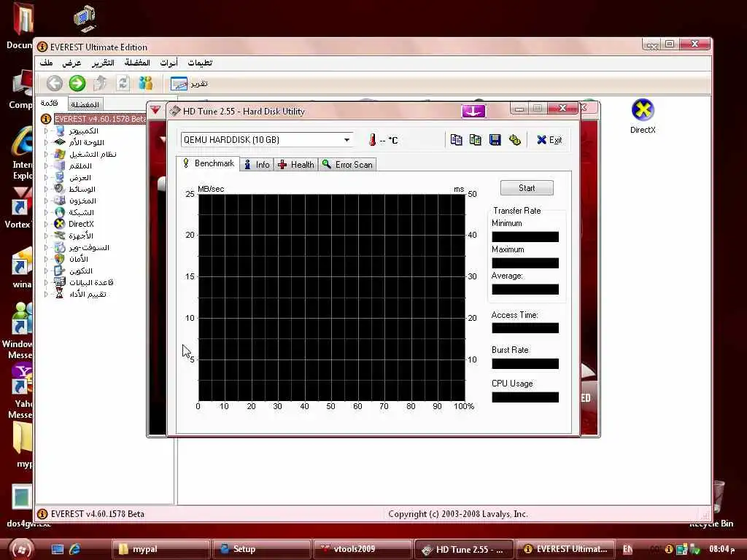Open DirectX icon in EVEREST right pane
This screenshot has height=560, width=747.
click(643, 117)
